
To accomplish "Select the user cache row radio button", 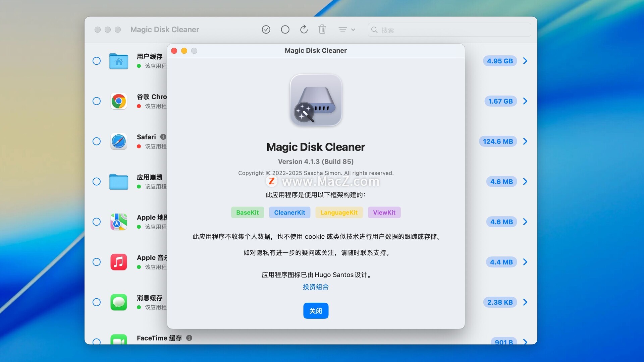I will click(97, 61).
